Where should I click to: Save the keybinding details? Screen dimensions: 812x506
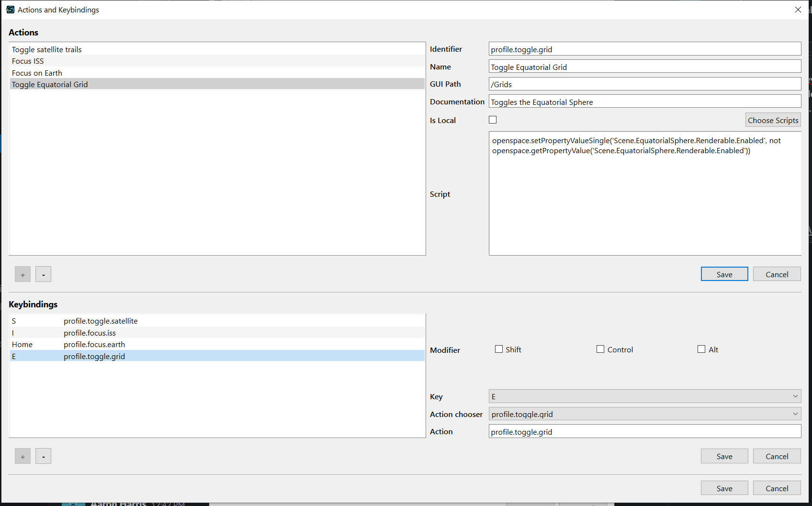pos(724,456)
